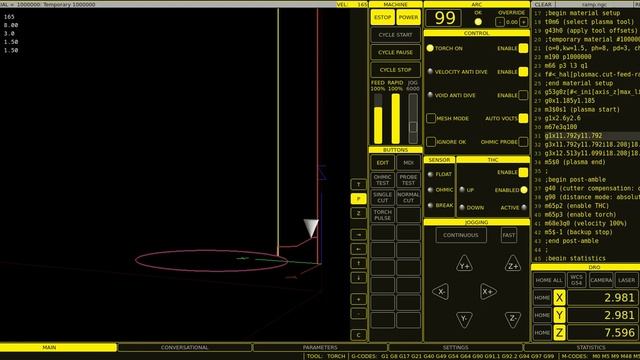The image size is (640, 360).
Task: Pan preview left with arrow button
Action: pos(358,249)
